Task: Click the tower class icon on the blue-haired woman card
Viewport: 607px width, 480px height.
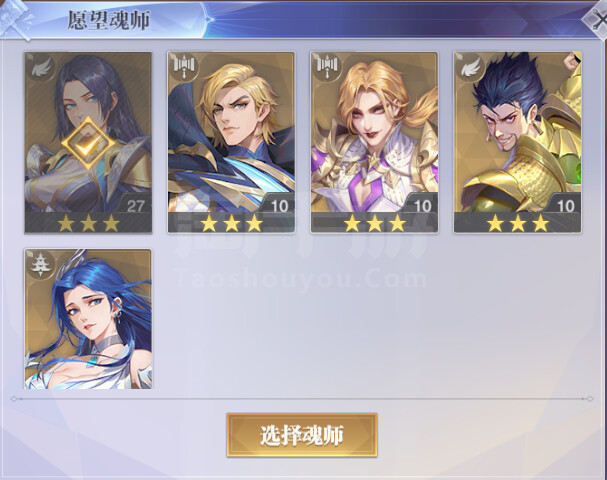Action: pyautogui.click(x=41, y=265)
